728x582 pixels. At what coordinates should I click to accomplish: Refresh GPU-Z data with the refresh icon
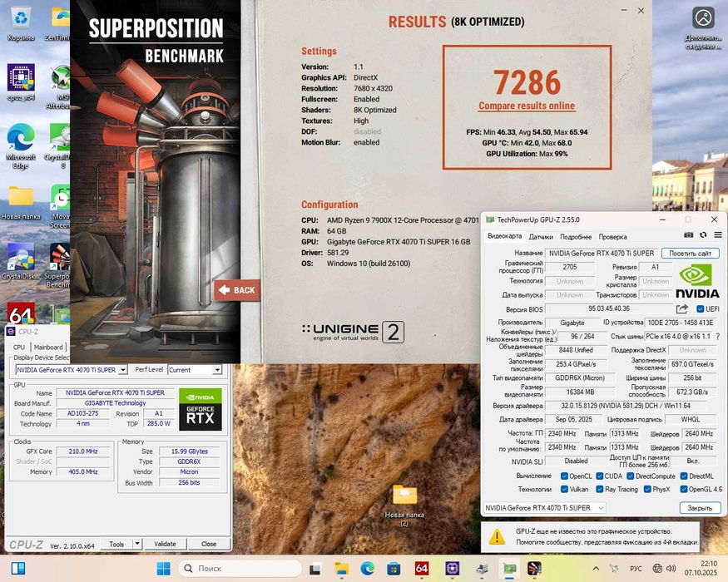click(703, 234)
